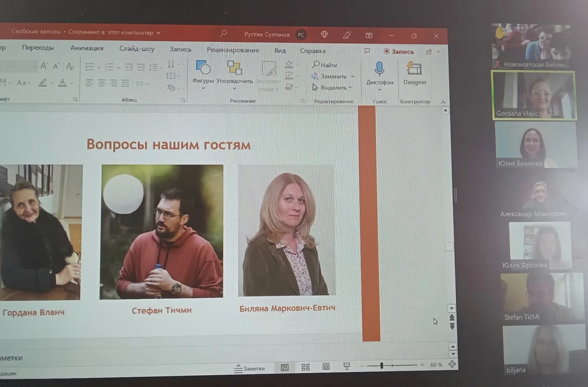Open the Рецензирование tab
Viewport: 588px width, 387px height.
(233, 51)
